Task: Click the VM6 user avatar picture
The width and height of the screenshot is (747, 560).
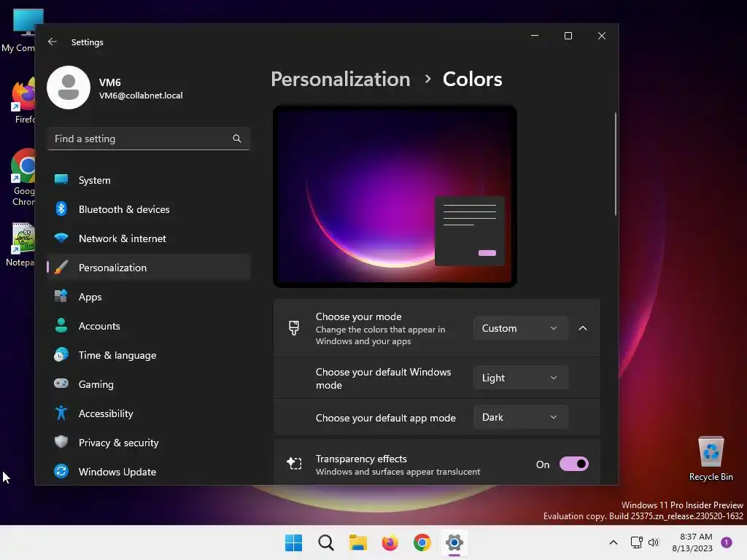Action: (69, 87)
